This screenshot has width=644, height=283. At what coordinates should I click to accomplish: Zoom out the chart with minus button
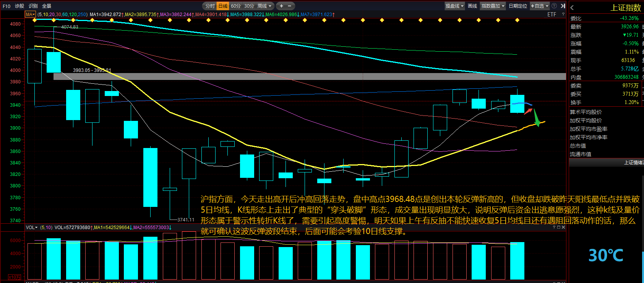pyautogui.click(x=289, y=6)
